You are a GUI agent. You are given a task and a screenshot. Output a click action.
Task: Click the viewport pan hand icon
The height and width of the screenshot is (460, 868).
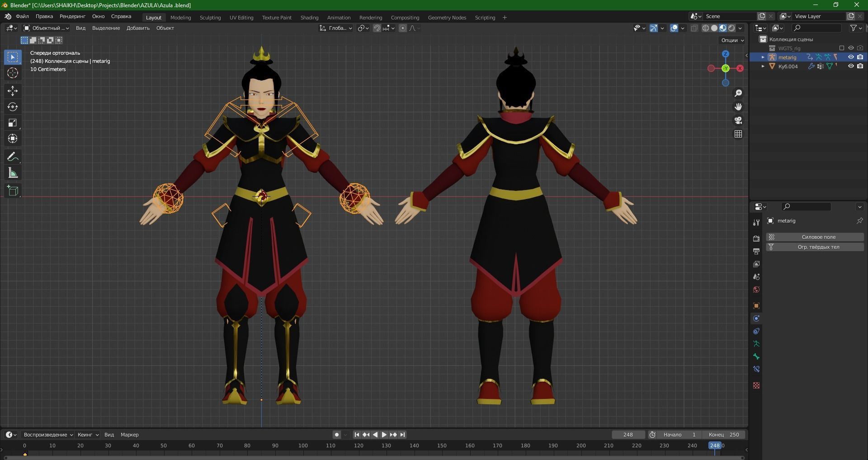(738, 107)
